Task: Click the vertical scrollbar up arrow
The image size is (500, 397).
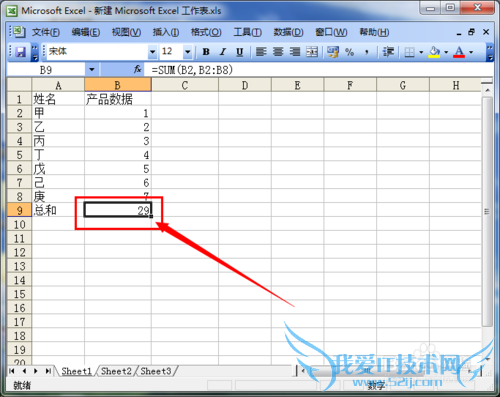Action: click(x=487, y=90)
